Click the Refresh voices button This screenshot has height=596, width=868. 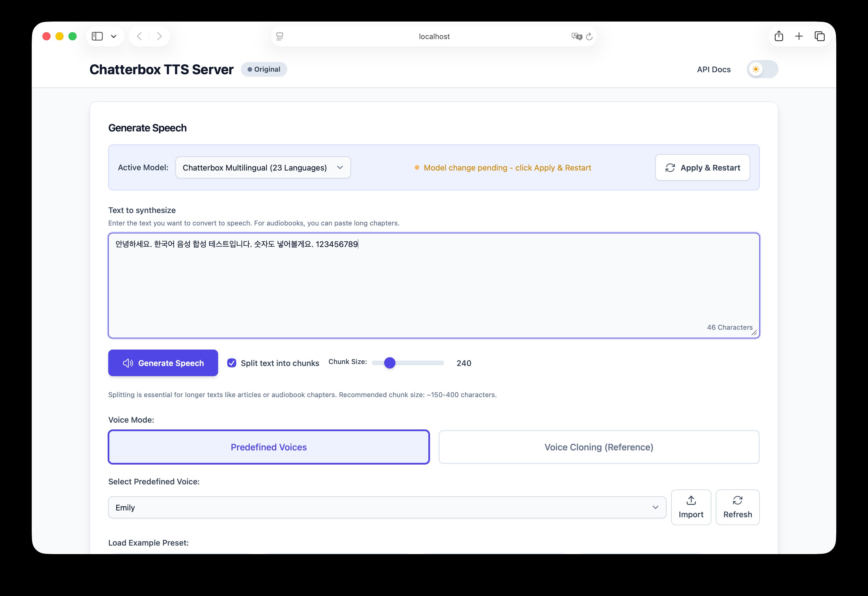click(738, 508)
